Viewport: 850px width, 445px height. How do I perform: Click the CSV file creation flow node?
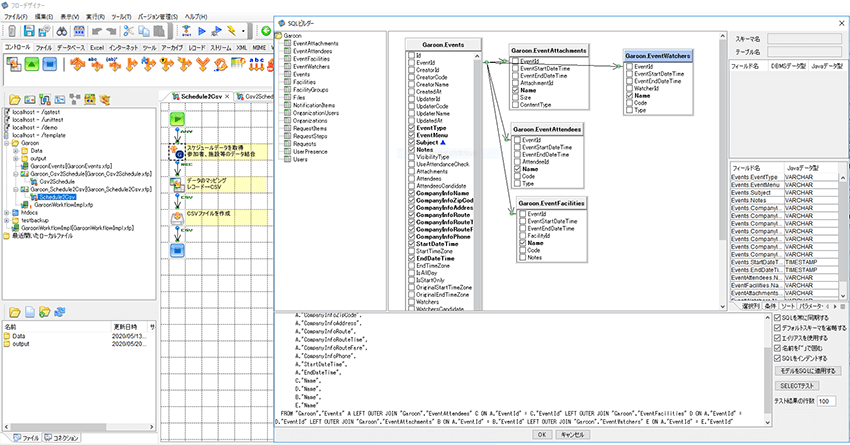point(178,215)
